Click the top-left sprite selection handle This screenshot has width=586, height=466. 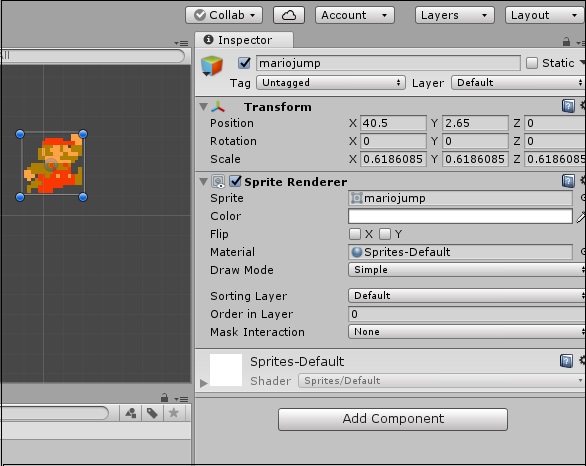click(20, 134)
